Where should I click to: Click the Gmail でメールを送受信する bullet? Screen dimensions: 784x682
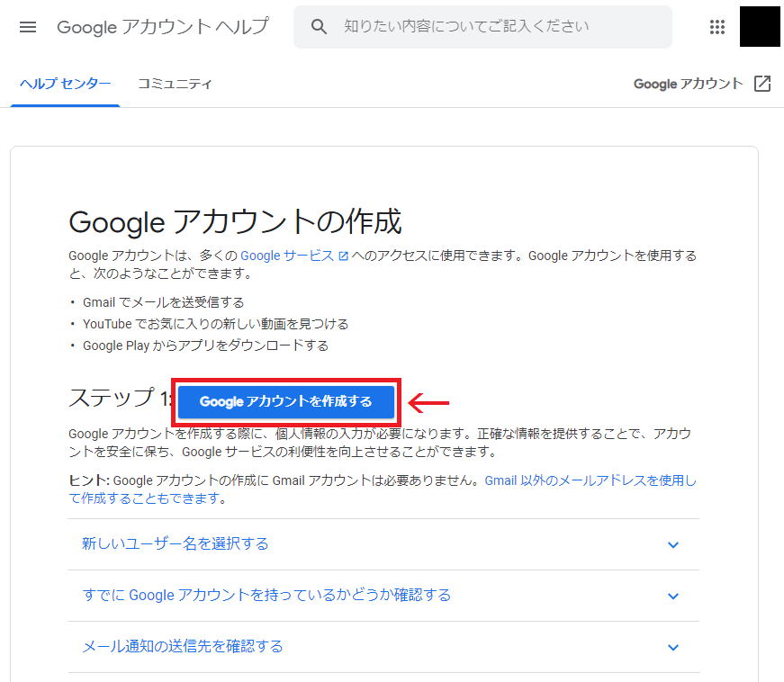164,302
